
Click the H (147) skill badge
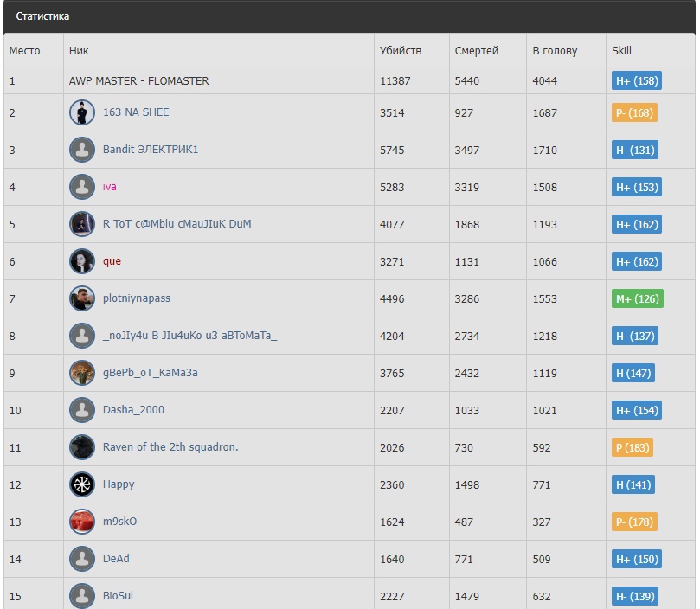click(633, 373)
